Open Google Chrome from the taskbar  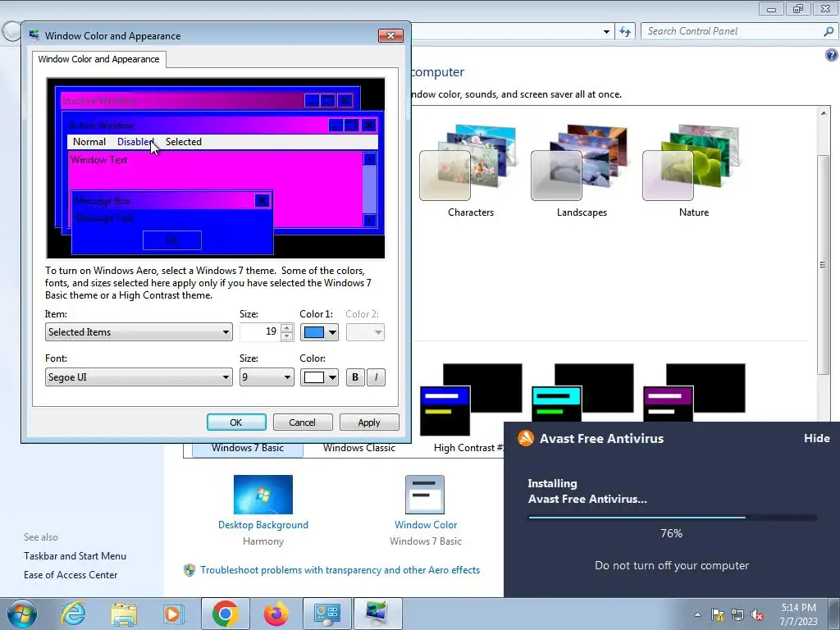point(225,614)
